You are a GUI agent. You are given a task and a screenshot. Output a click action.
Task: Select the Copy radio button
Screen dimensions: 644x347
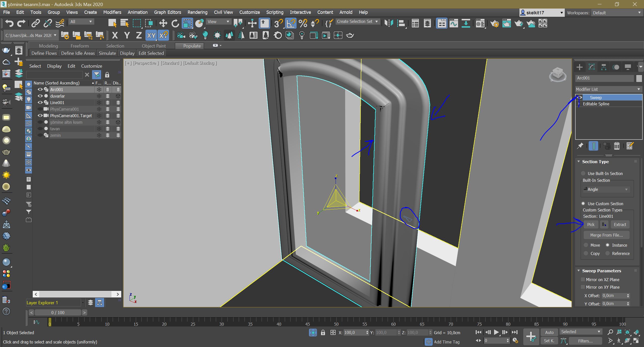point(586,253)
